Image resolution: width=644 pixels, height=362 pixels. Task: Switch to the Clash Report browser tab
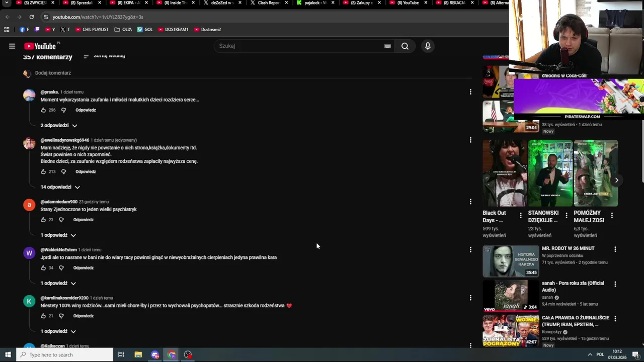[x=269, y=3]
